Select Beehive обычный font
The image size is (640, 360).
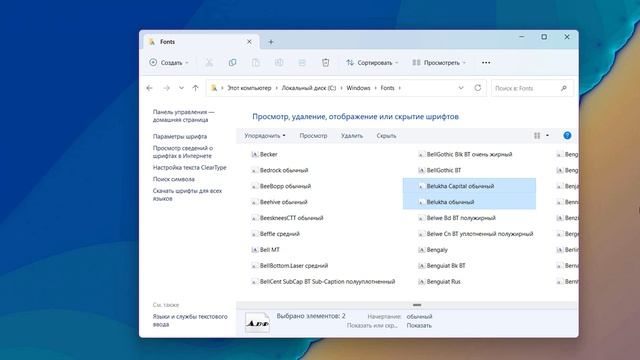[x=279, y=202]
